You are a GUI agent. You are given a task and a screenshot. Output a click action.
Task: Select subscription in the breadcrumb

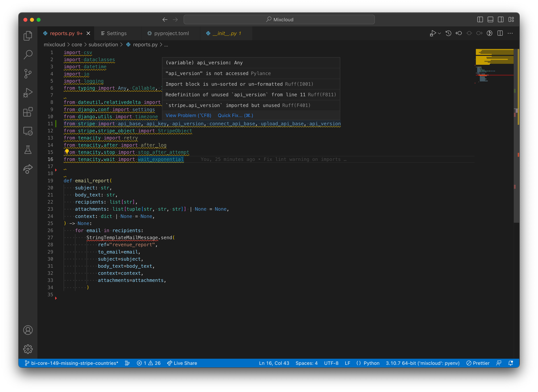click(x=103, y=45)
